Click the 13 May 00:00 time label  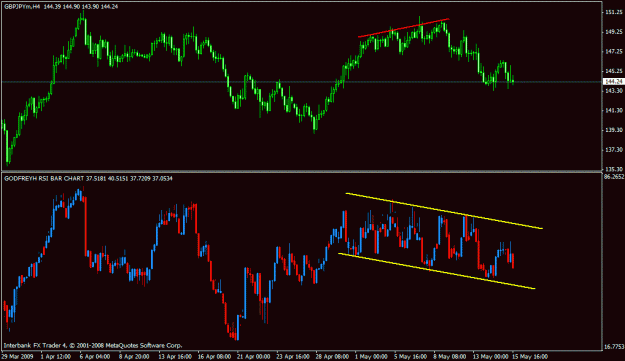pyautogui.click(x=490, y=356)
